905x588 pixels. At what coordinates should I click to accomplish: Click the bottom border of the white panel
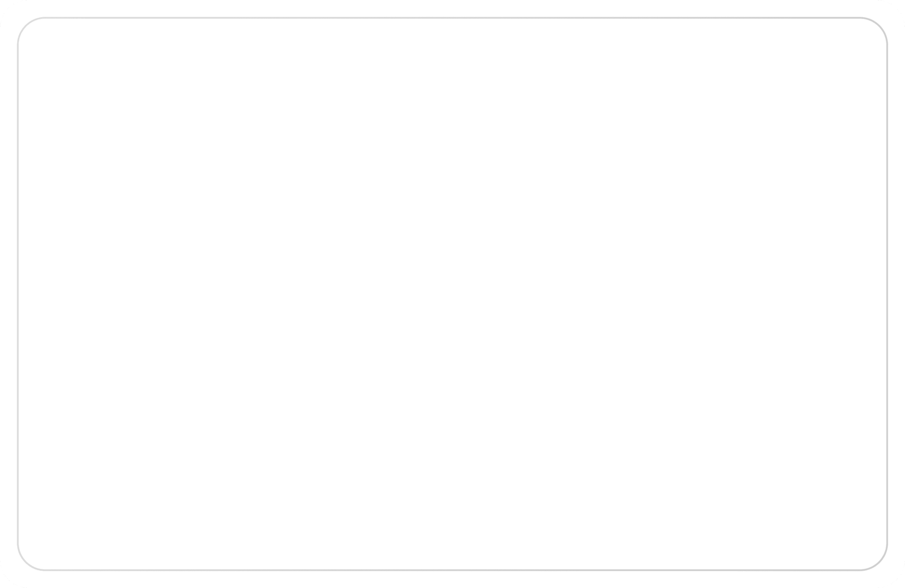click(x=452, y=570)
